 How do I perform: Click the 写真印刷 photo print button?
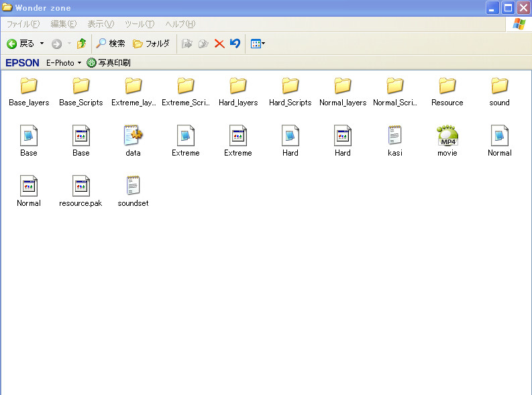tap(109, 63)
